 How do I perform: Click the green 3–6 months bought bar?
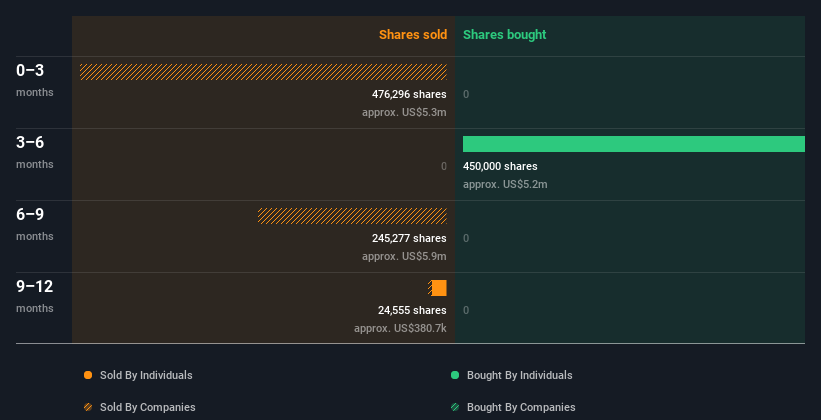(634, 144)
